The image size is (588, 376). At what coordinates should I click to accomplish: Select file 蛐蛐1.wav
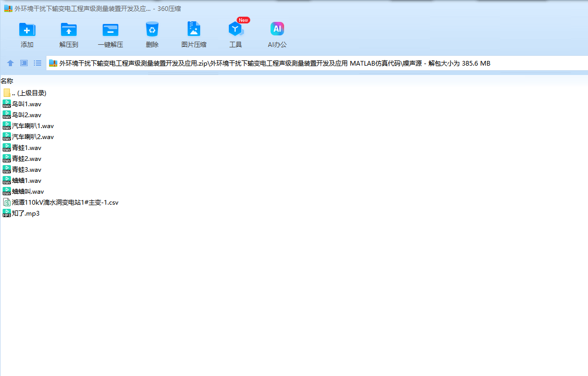pyautogui.click(x=22, y=181)
